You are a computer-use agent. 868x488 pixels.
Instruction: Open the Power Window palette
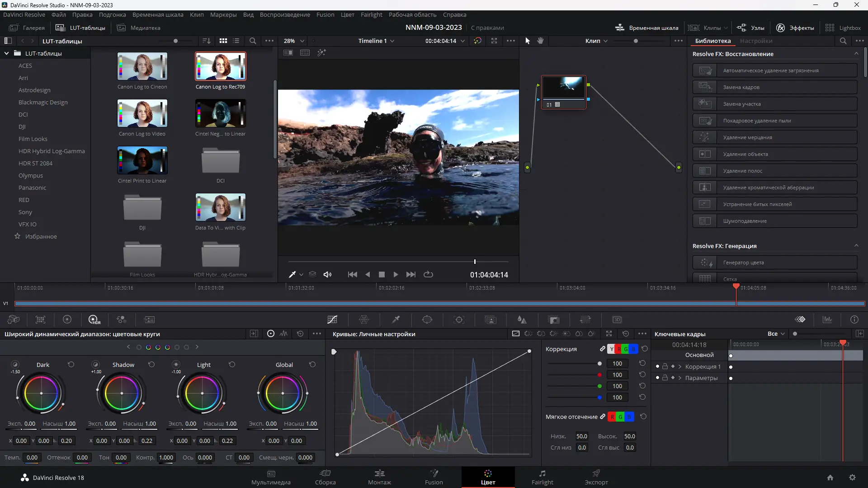pyautogui.click(x=427, y=320)
